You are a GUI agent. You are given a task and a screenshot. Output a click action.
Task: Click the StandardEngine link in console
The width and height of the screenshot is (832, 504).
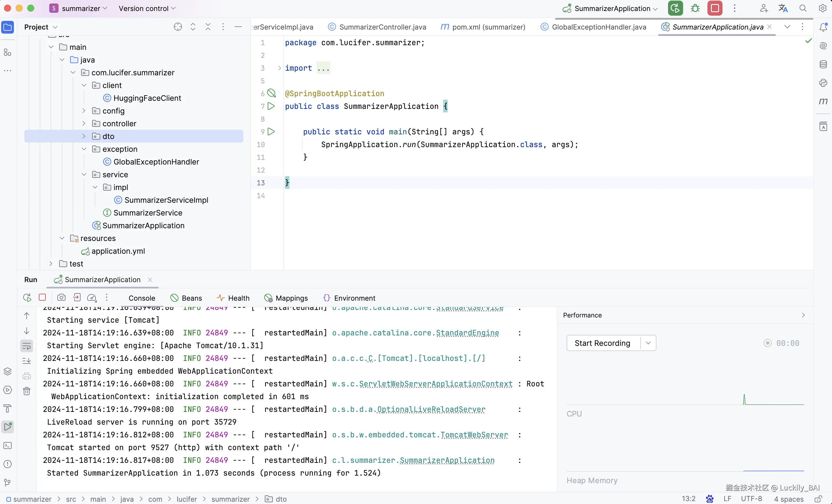click(467, 333)
